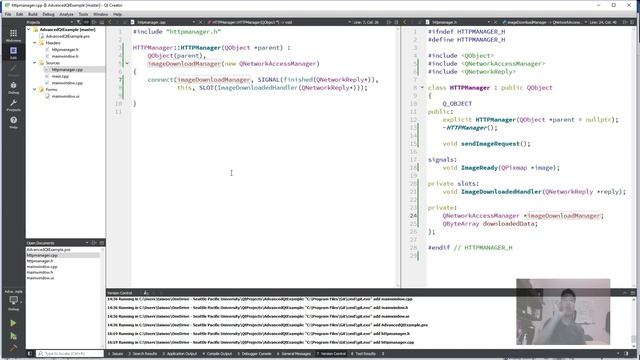Split Open Documents panel icon

pyautogui.click(x=94, y=242)
